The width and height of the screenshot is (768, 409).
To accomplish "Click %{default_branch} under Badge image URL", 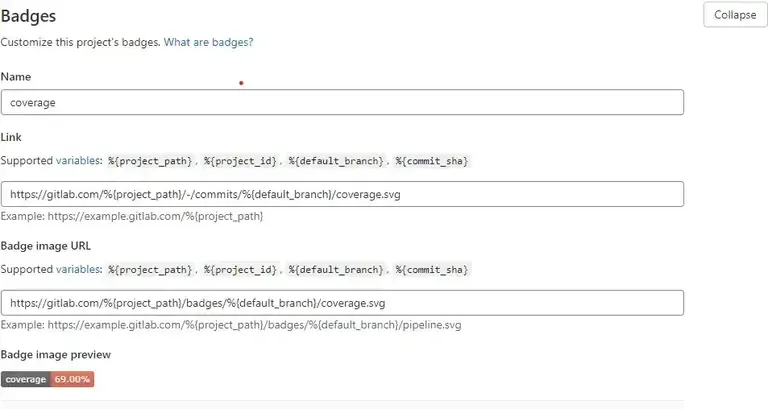I will click(x=336, y=269).
